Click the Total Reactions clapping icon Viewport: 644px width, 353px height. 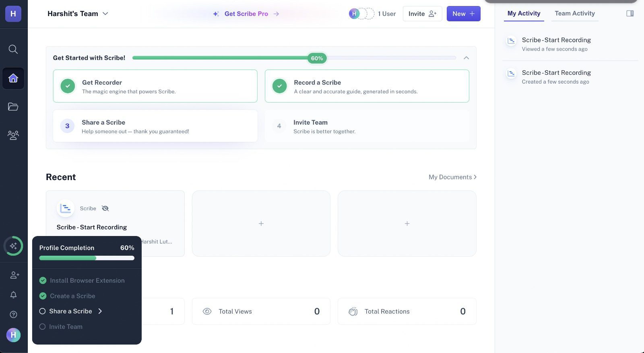click(x=353, y=311)
